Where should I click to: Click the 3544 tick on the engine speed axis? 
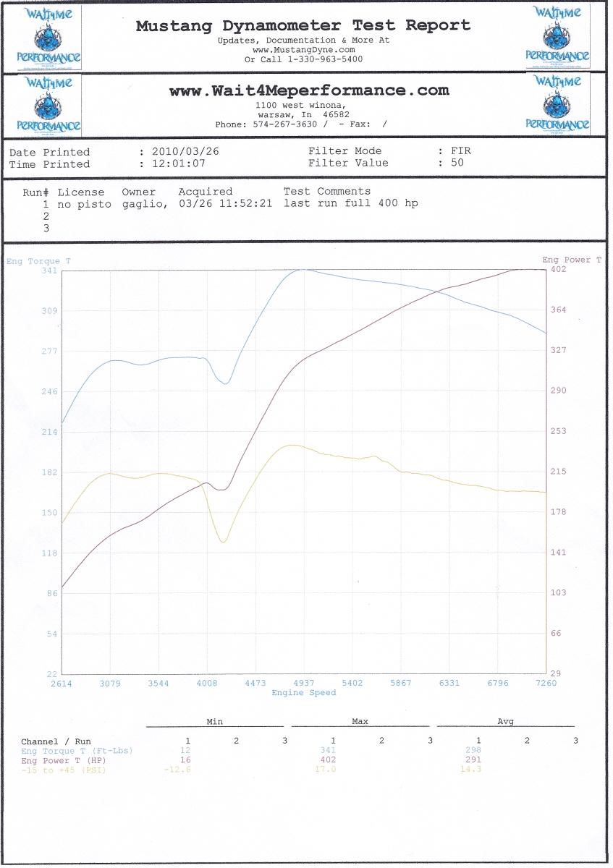[159, 684]
